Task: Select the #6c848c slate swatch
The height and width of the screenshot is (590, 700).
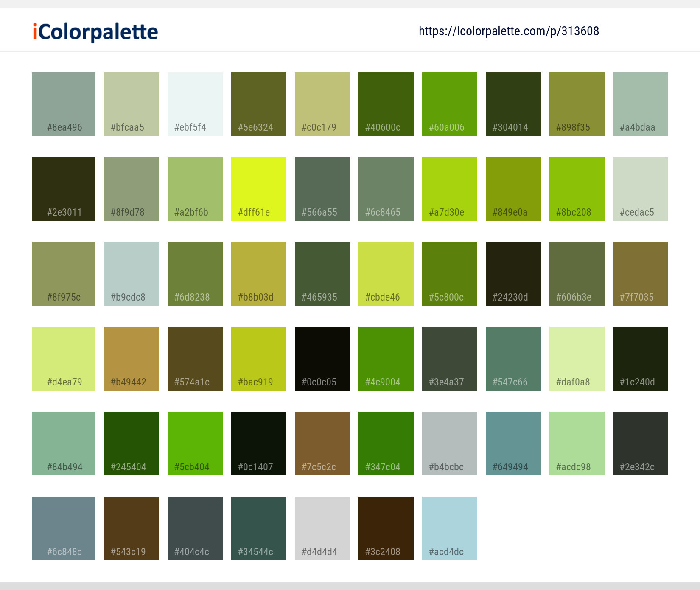Action: (64, 528)
